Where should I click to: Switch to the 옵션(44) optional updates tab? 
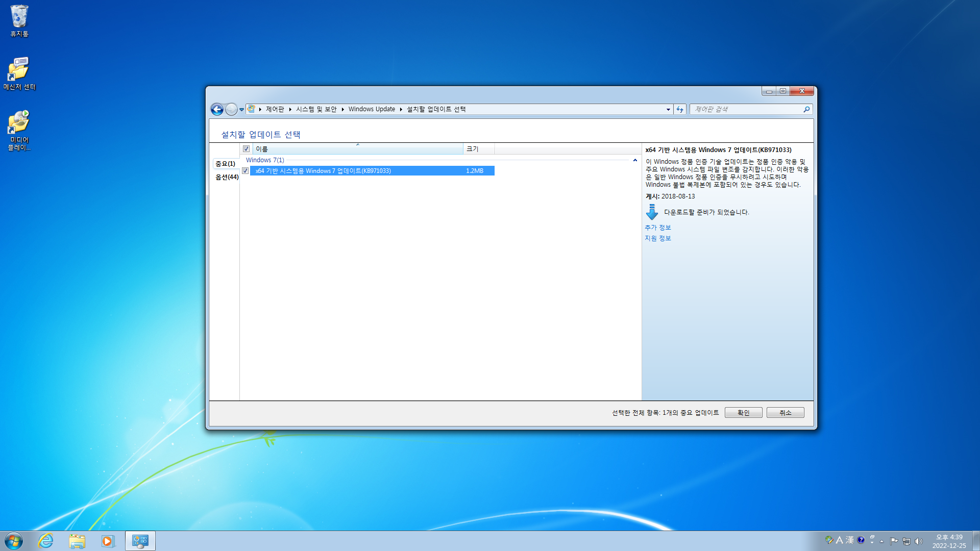pos(227,177)
